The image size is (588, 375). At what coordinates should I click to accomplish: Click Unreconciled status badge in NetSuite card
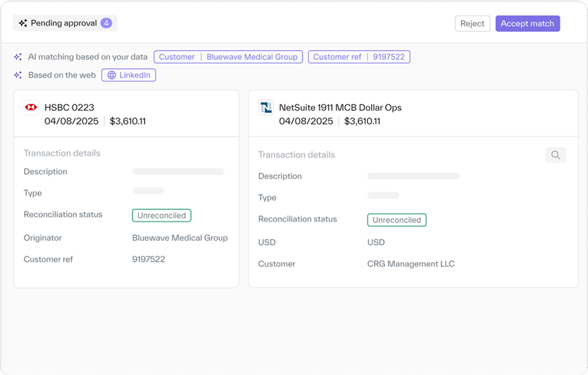click(x=396, y=220)
